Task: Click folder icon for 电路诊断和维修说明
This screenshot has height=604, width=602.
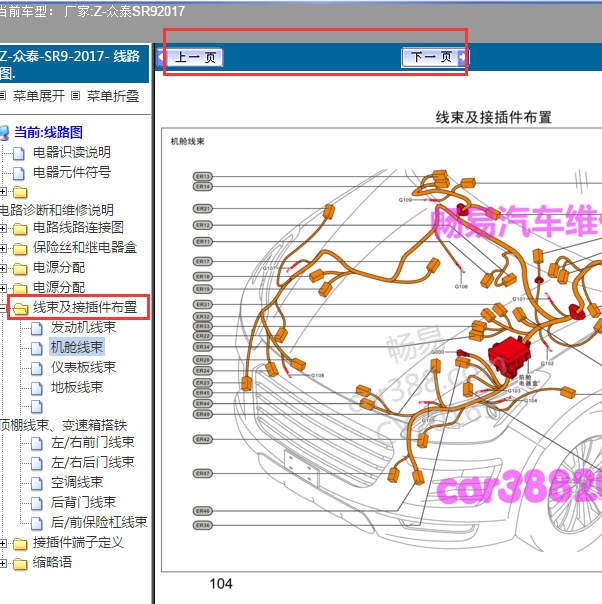Action: pyautogui.click(x=20, y=192)
